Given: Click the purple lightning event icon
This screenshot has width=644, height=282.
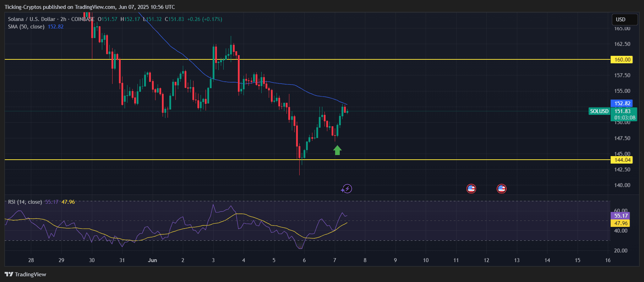Looking at the screenshot, I should 347,189.
